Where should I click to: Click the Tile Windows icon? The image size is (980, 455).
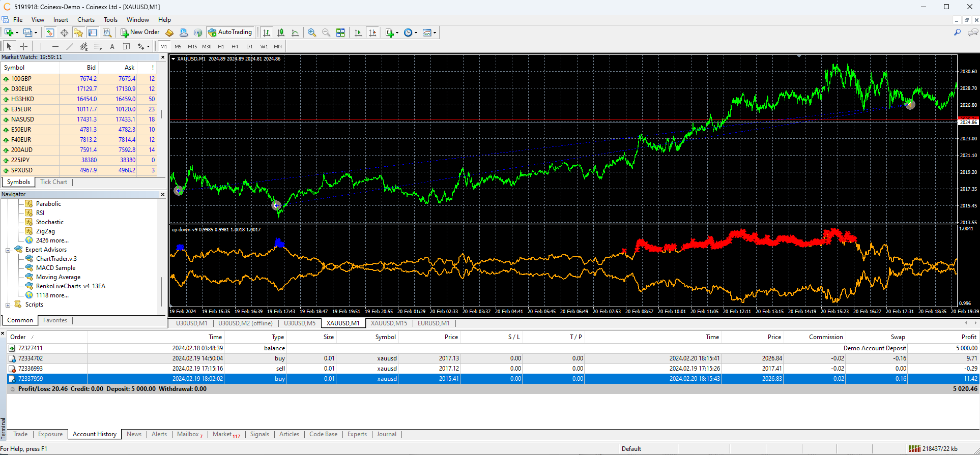point(341,33)
